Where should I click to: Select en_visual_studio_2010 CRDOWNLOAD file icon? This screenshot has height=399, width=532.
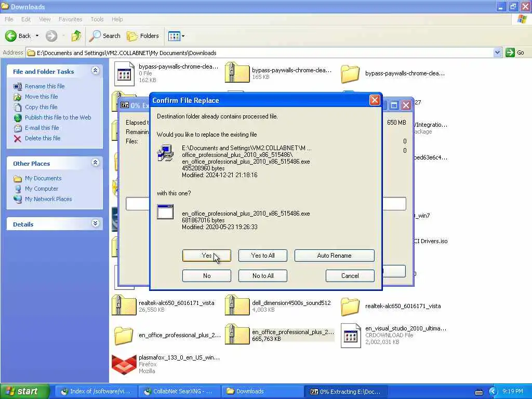tap(351, 336)
